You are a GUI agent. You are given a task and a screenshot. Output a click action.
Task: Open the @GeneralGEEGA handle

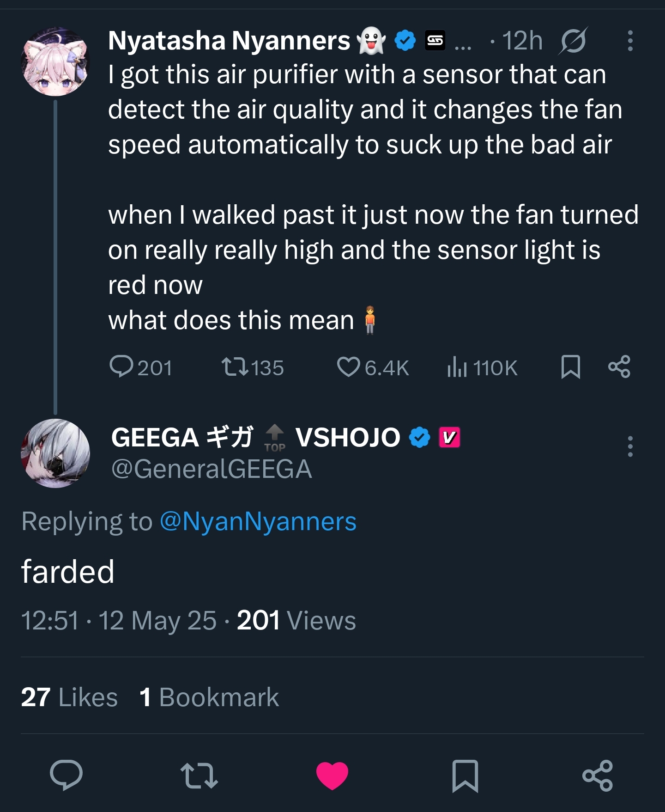point(212,469)
